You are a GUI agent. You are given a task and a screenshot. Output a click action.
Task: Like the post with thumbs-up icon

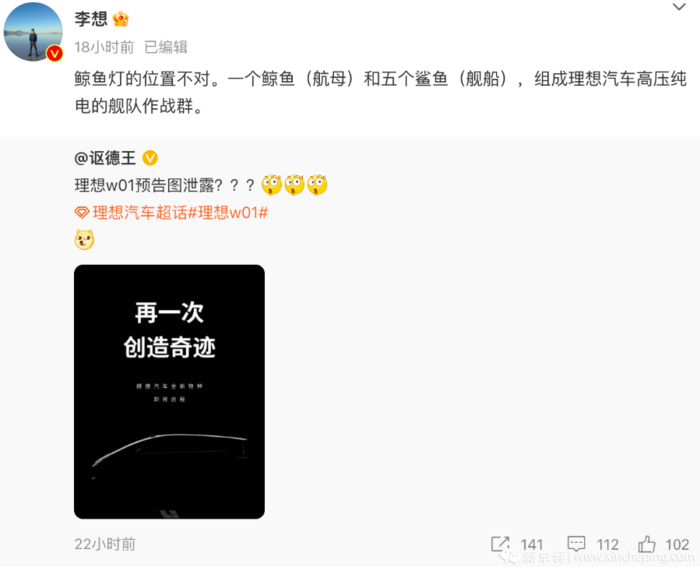[646, 544]
